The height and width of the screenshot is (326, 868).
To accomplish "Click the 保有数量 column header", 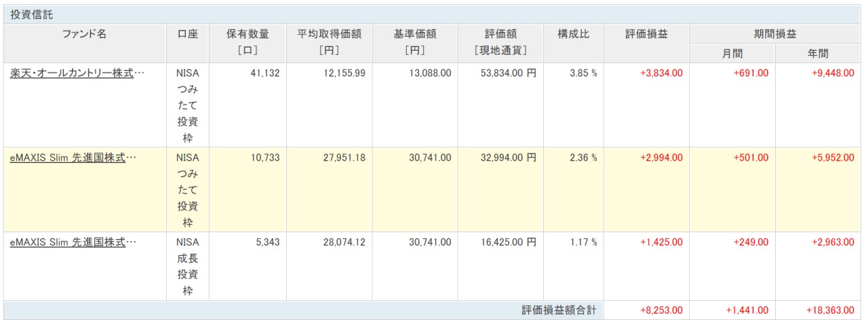I will tap(248, 35).
